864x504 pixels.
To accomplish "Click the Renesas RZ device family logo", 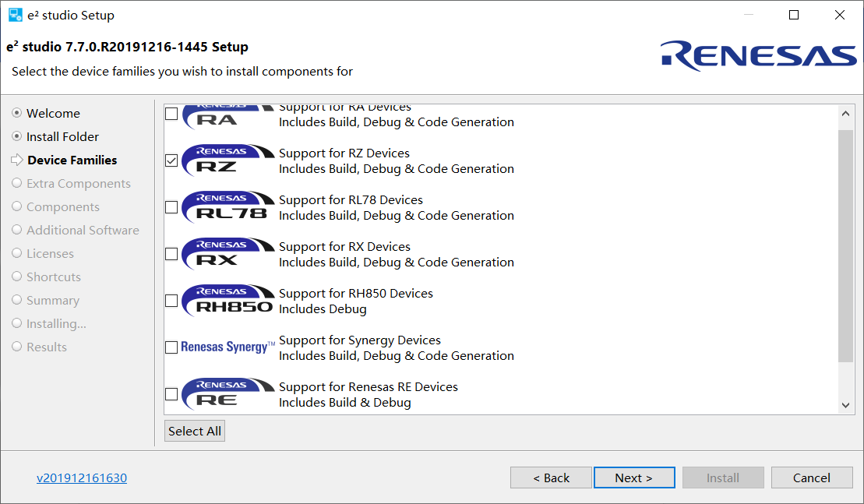I will click(x=227, y=160).
